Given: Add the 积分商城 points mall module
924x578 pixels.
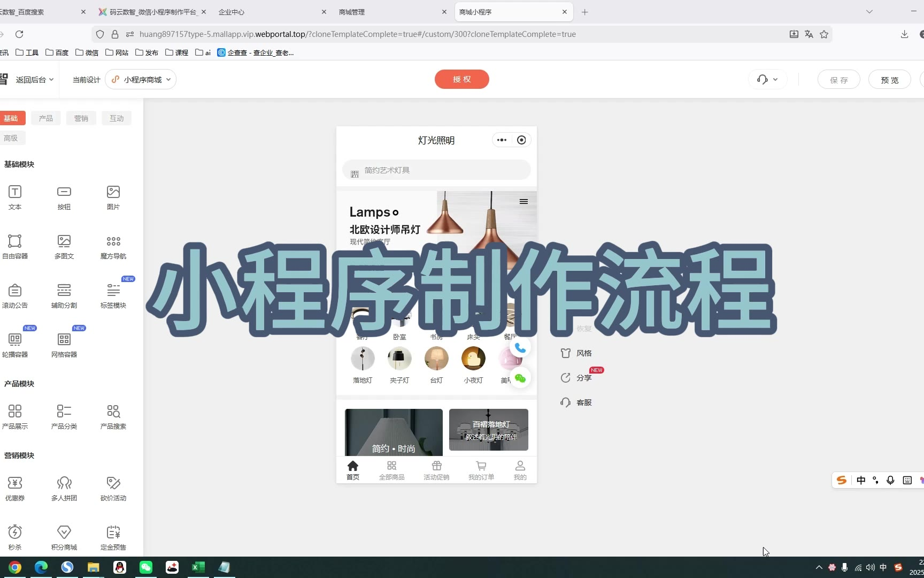Looking at the screenshot, I should coord(64,538).
